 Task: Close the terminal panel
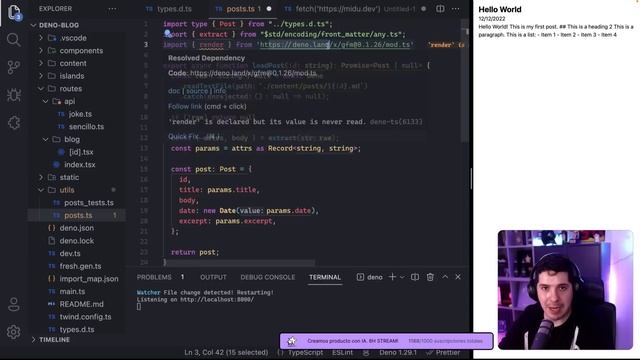click(458, 277)
